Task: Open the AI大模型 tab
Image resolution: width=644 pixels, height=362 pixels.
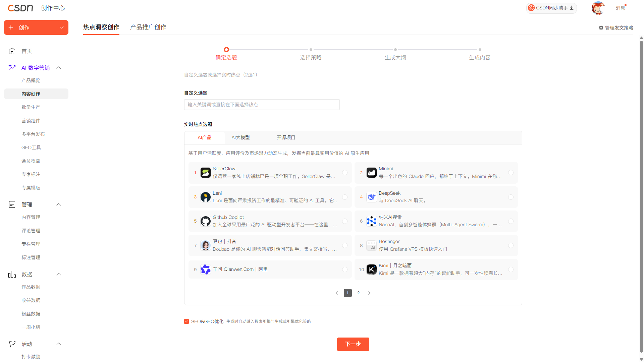Action: pos(240,137)
